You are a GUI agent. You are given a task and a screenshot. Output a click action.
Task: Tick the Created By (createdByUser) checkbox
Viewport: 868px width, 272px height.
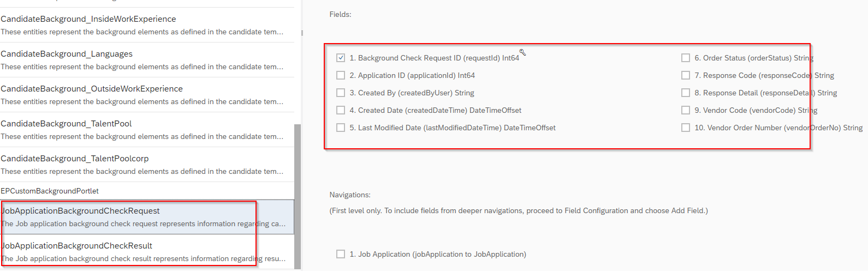click(341, 93)
